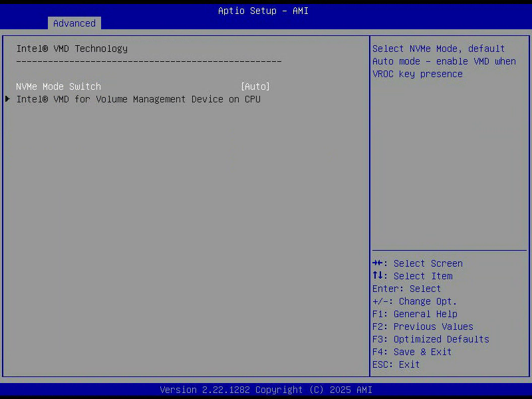Open the Advanced tab
The width and height of the screenshot is (532, 399).
click(x=74, y=23)
